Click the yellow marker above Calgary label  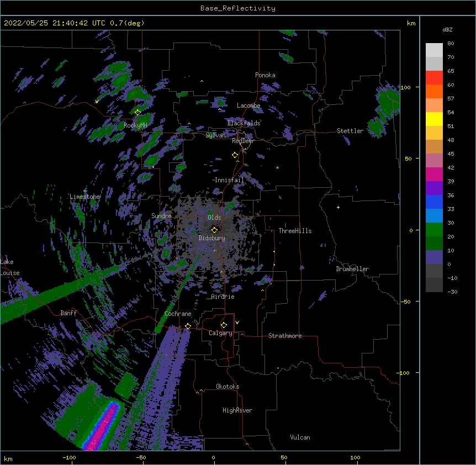224,325
